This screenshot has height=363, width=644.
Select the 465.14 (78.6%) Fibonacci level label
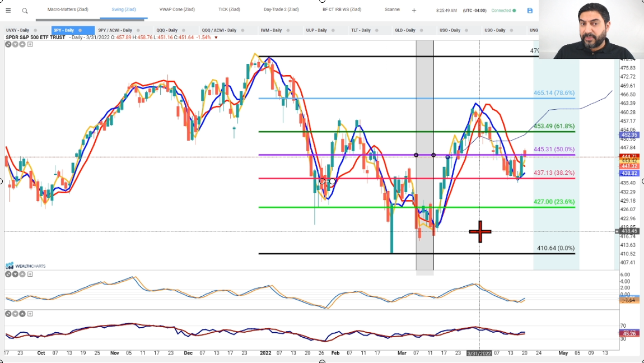click(554, 93)
